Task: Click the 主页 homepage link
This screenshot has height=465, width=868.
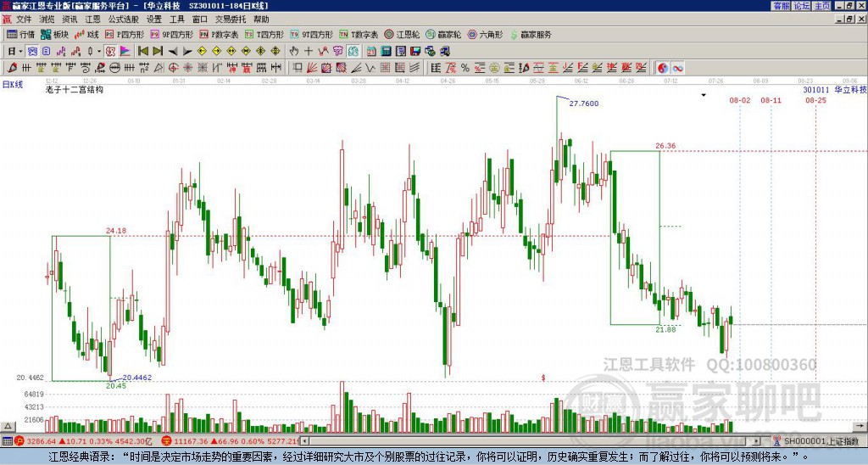Action: (x=822, y=6)
